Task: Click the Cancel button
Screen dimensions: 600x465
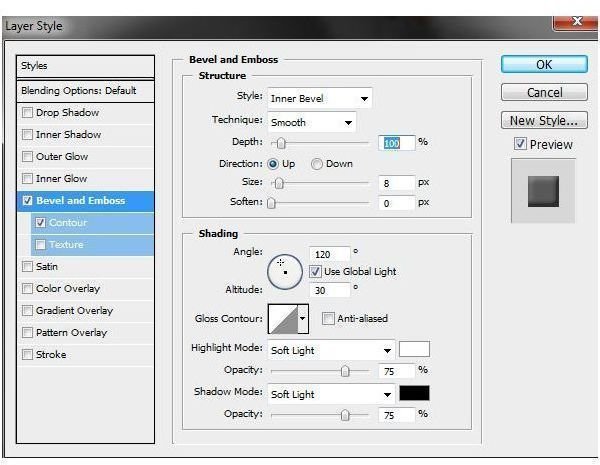Action: [x=544, y=92]
